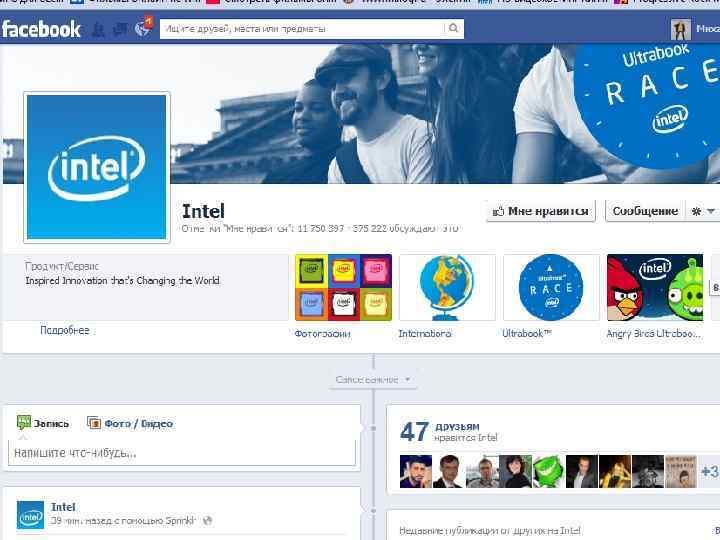
Task: Click the 'International' label link
Action: [425, 334]
